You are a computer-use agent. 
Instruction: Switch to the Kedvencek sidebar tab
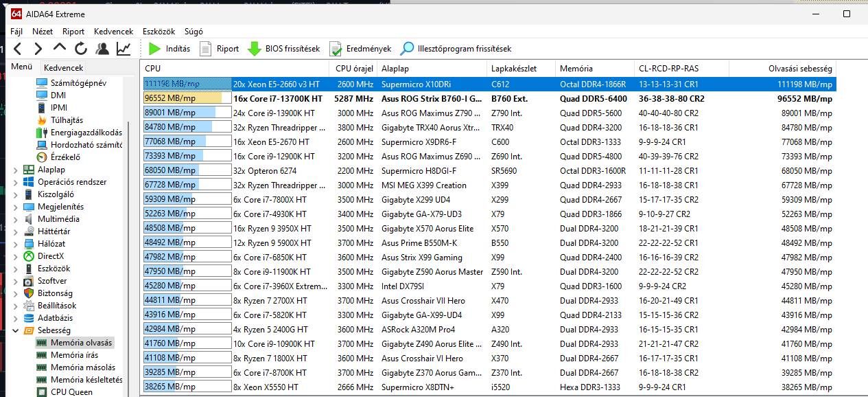63,68
